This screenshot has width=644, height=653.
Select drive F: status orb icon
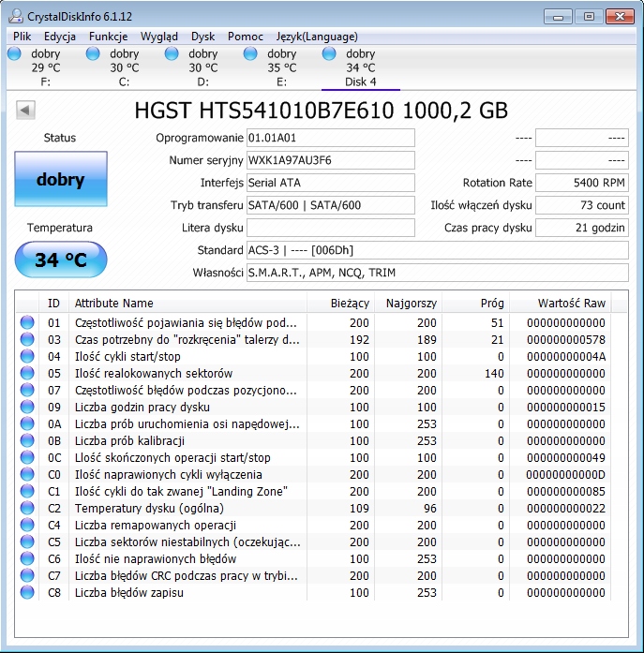[x=14, y=54]
